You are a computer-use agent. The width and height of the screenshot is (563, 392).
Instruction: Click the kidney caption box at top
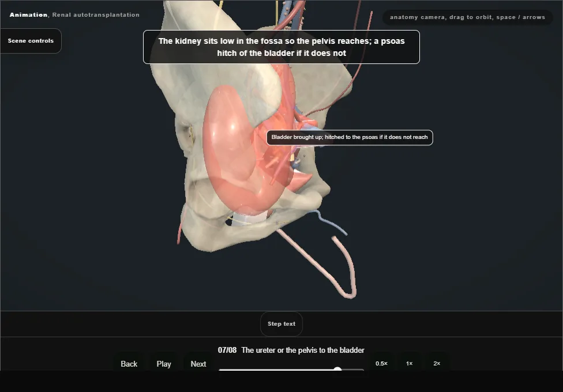click(281, 47)
